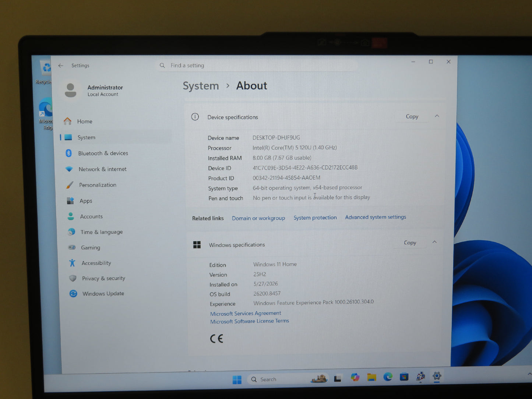The image size is (532, 399).
Task: Copy the Windows specifications
Action: [410, 243]
